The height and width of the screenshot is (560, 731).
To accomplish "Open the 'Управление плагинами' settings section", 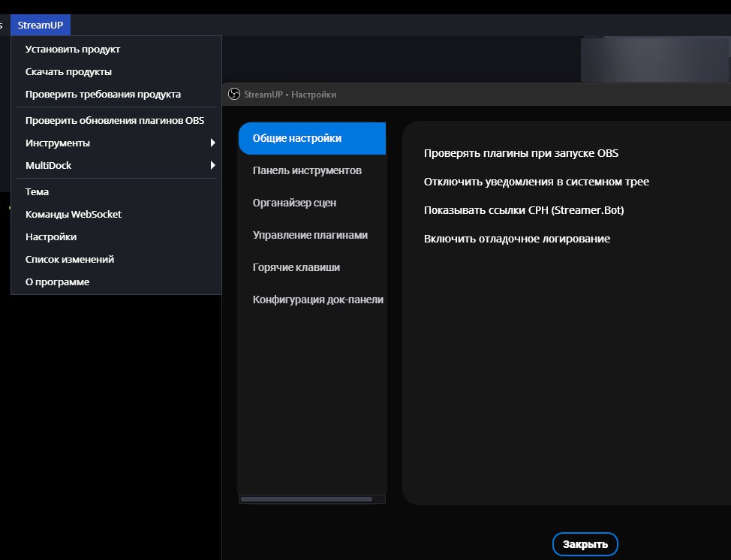I will (x=310, y=235).
